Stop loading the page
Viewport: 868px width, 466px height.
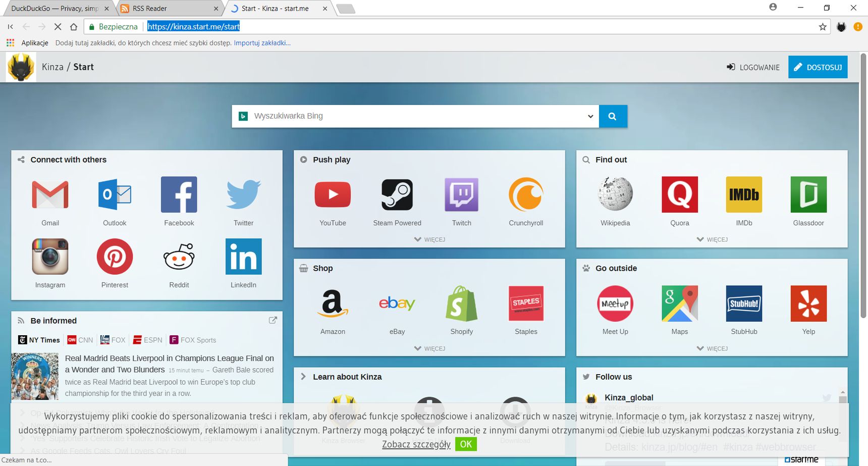tap(58, 27)
